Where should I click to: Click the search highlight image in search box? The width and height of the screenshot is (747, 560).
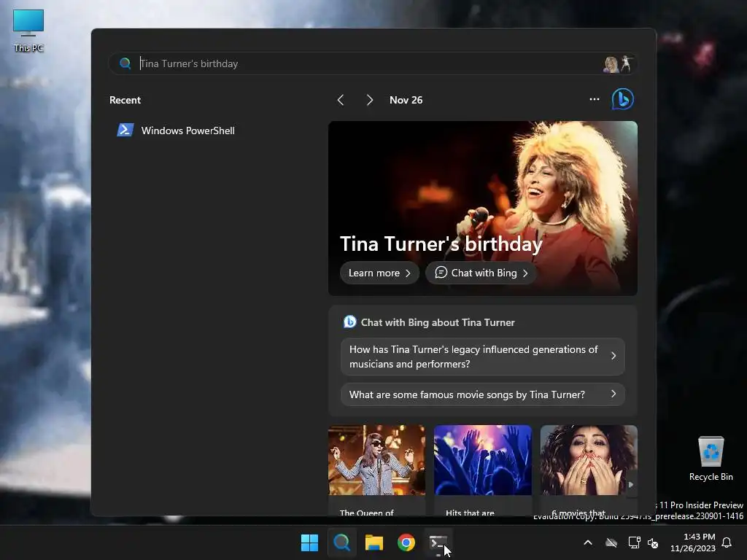[618, 64]
